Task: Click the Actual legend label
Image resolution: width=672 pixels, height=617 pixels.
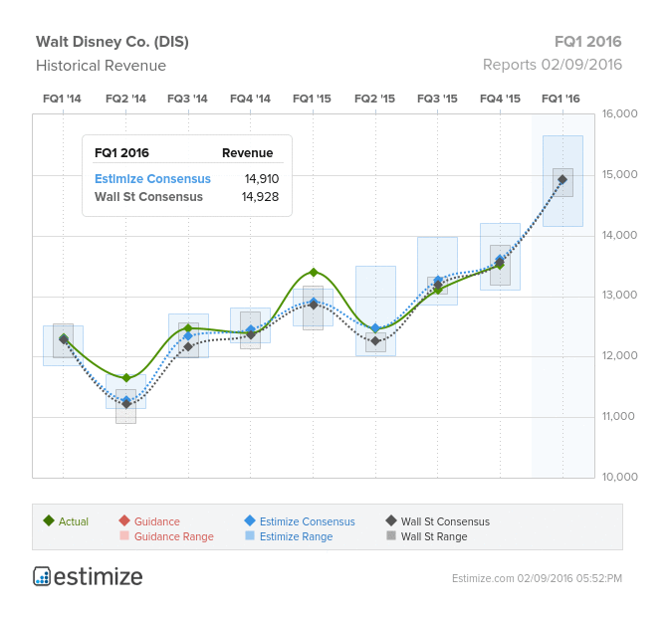Action: pos(74,521)
